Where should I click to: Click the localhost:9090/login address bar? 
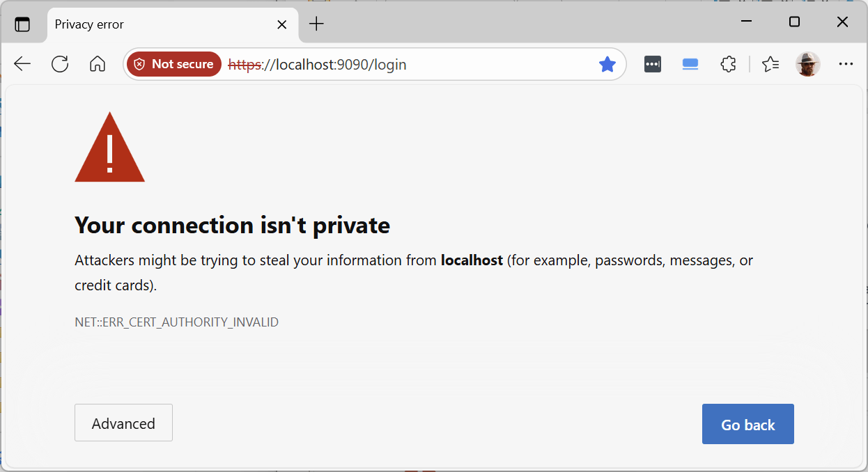418,64
